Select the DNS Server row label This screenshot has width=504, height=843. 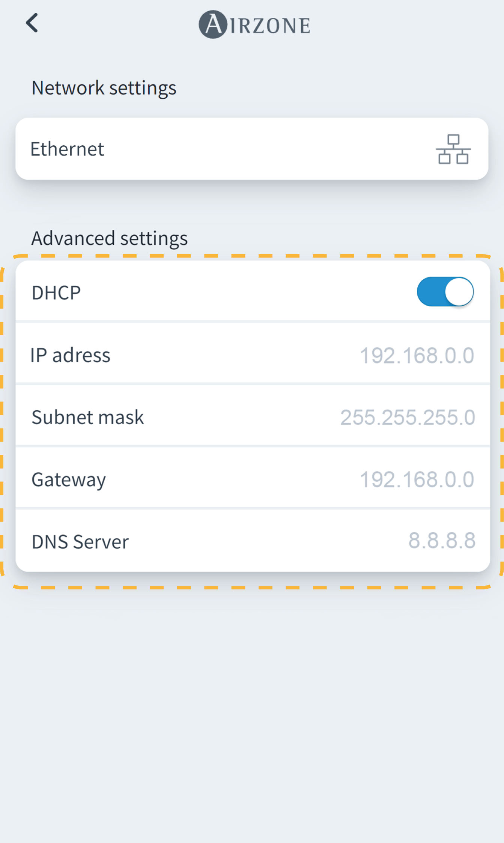click(80, 542)
